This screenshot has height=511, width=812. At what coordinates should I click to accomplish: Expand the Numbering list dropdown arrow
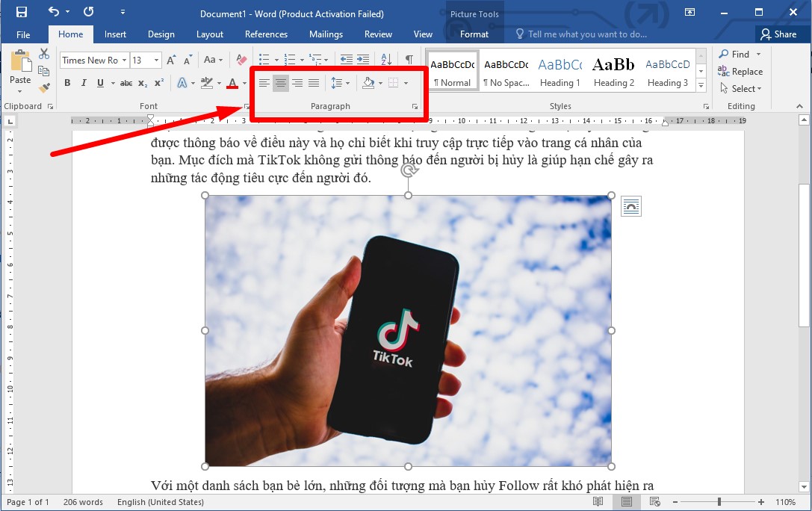[x=302, y=60]
